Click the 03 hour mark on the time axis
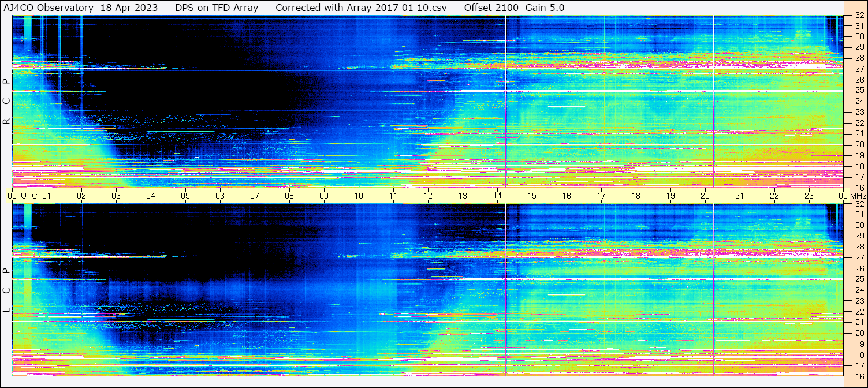The height and width of the screenshot is (388, 868). click(116, 196)
